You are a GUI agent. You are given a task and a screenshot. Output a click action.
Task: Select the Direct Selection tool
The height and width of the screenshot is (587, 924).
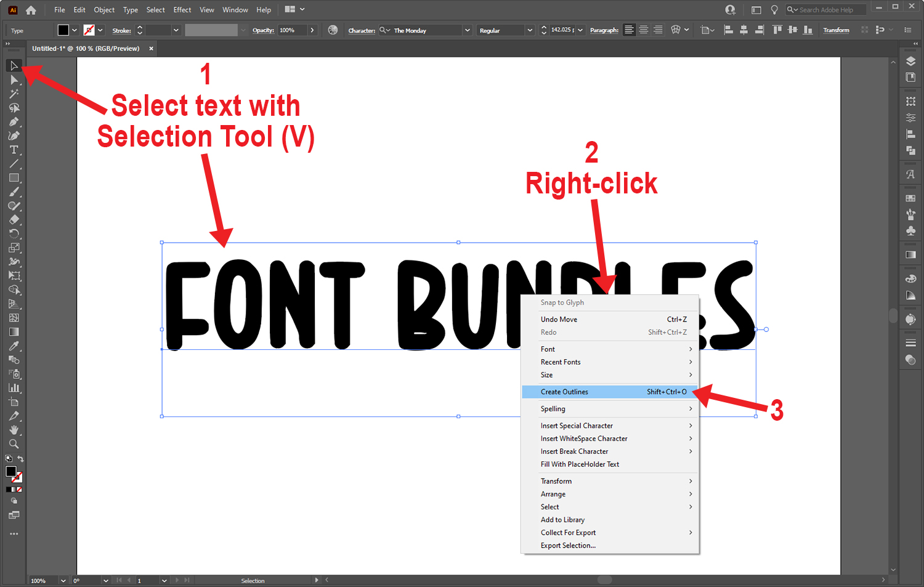coord(14,80)
